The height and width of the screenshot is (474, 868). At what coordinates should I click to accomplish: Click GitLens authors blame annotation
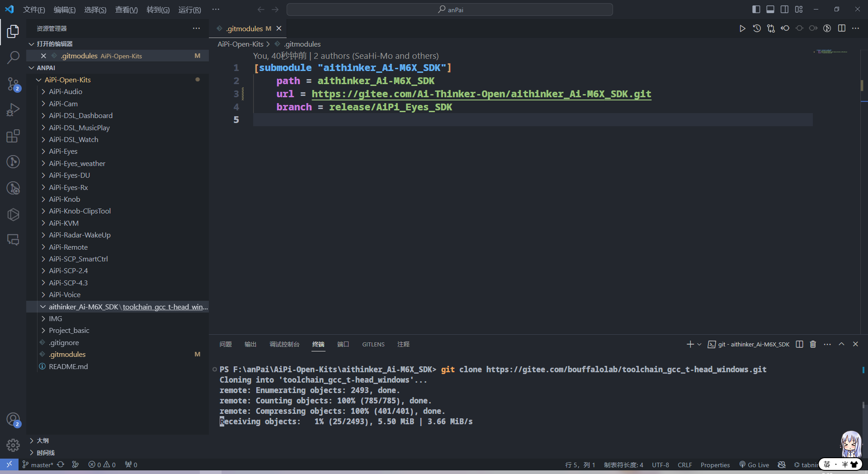[x=346, y=56]
